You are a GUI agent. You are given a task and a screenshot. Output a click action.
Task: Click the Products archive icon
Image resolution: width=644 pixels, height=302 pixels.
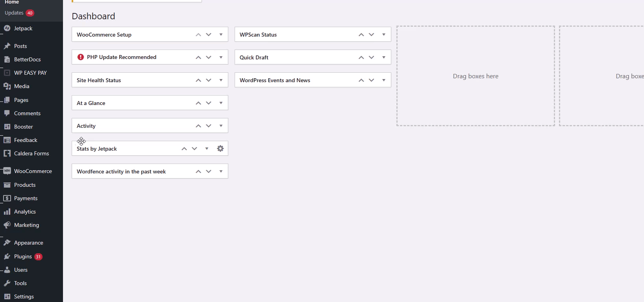[7, 185]
